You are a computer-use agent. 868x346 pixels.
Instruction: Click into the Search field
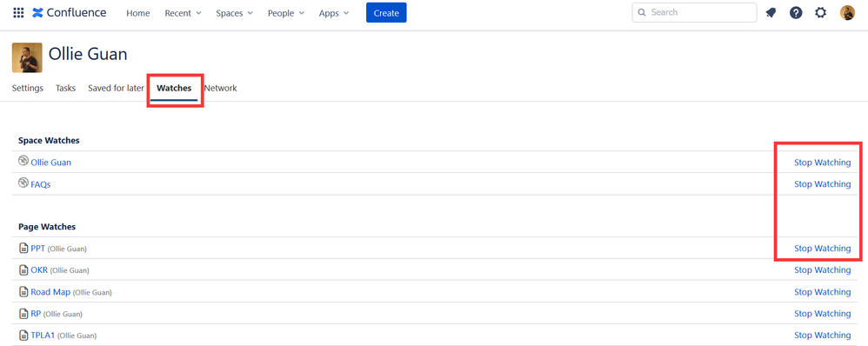click(694, 12)
